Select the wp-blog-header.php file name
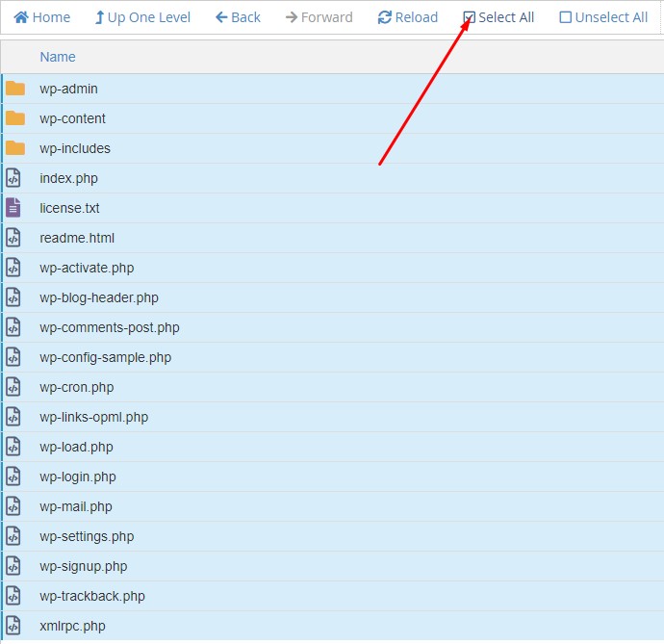664x644 pixels. [99, 297]
